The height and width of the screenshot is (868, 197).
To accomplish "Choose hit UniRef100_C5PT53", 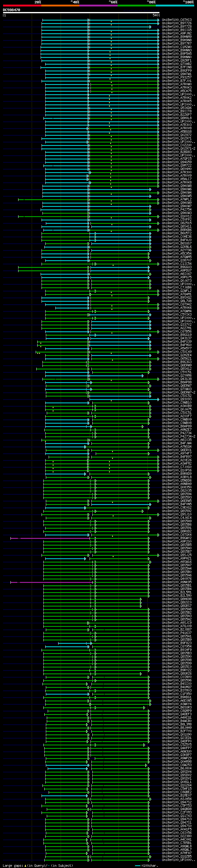I will [177, 806].
